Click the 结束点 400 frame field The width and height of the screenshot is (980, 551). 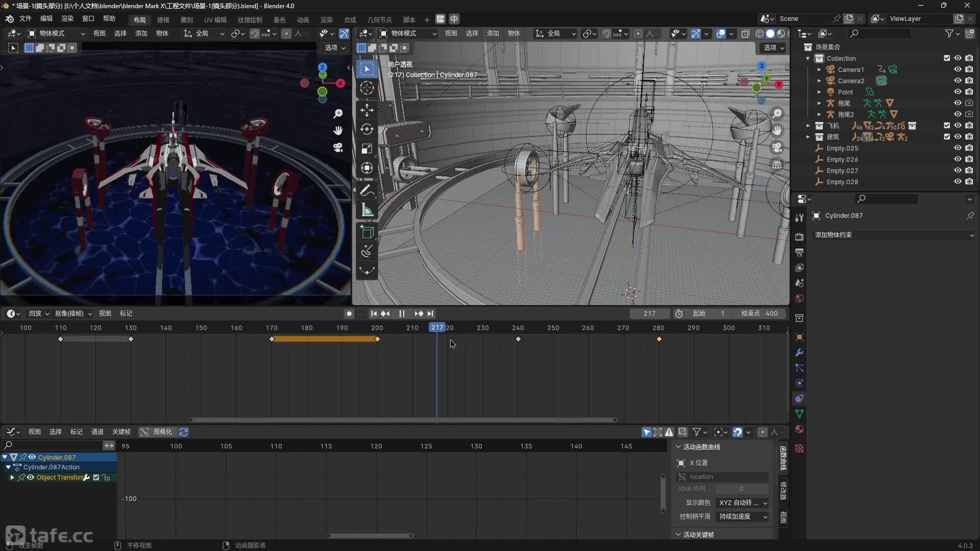761,314
